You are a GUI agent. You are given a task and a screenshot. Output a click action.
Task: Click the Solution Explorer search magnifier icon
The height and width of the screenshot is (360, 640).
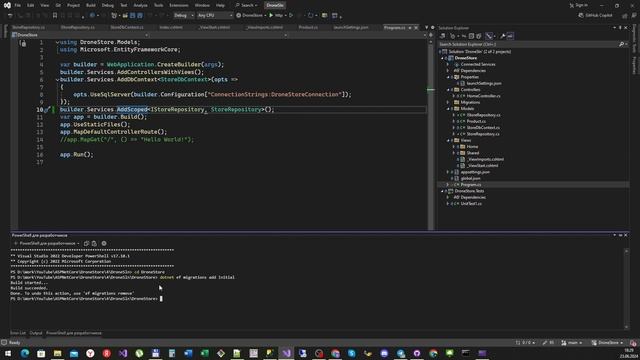[621, 44]
